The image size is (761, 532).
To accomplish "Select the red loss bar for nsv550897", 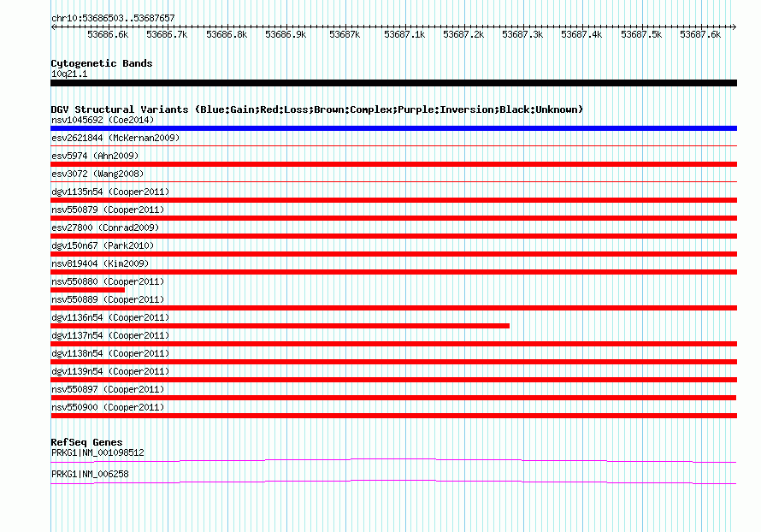I will tap(393, 398).
